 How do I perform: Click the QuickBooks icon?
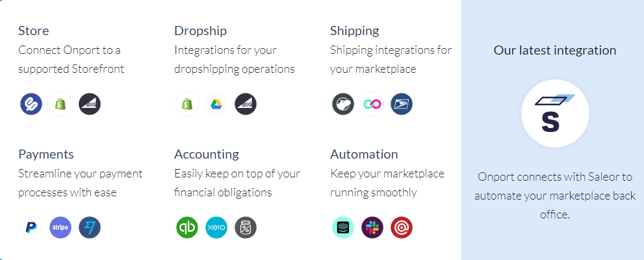tap(187, 227)
